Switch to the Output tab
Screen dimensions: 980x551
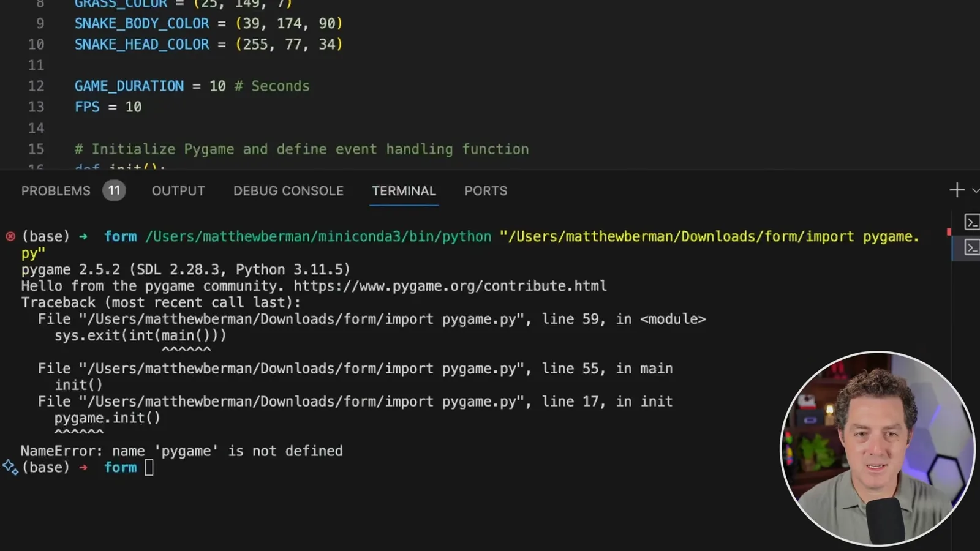pos(178,190)
